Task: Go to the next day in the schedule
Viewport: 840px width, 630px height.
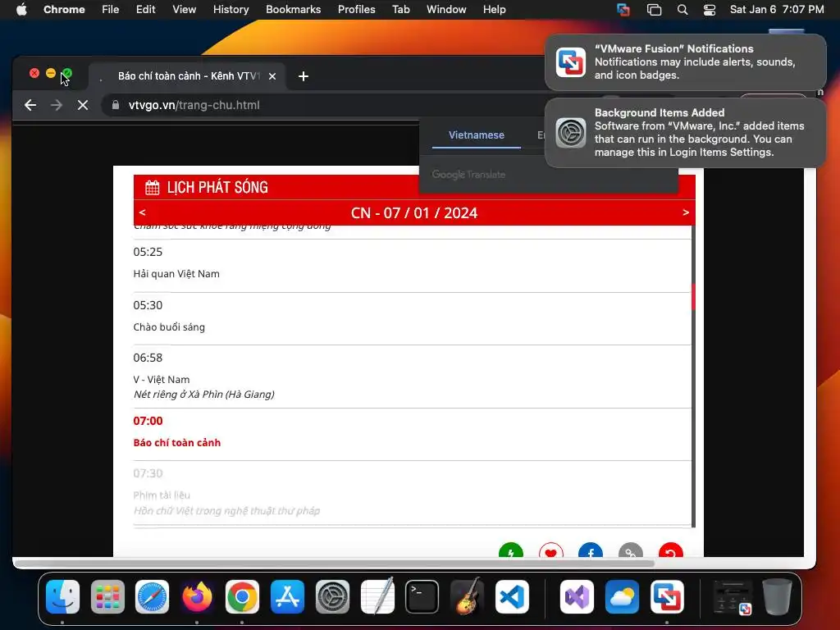Action: [686, 212]
